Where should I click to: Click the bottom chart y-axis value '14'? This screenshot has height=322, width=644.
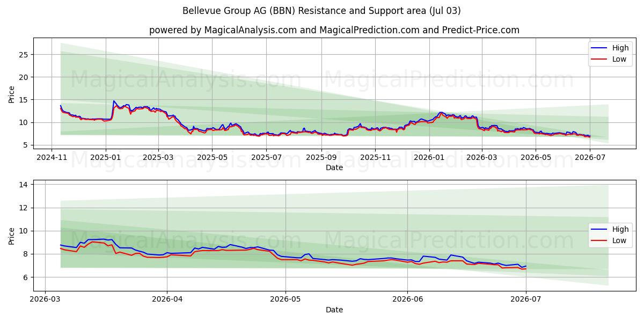[24, 185]
